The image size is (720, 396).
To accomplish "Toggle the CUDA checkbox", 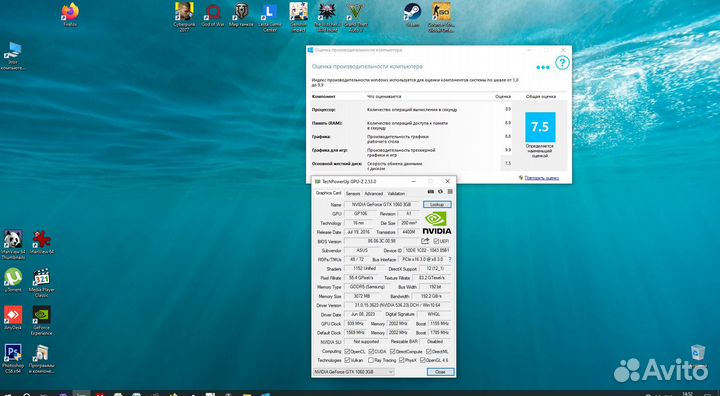I will click(x=371, y=351).
